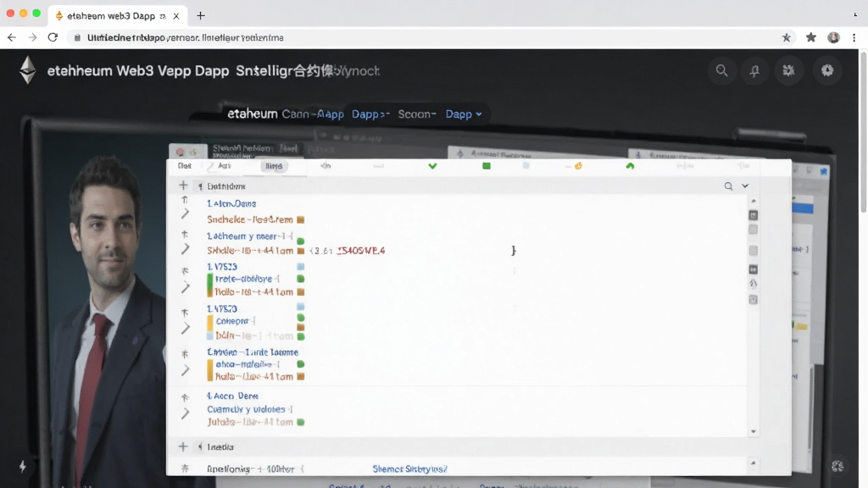This screenshot has width=868, height=488.
Task: Select the etaheom web3 Dapp browser tab
Action: pyautogui.click(x=117, y=16)
